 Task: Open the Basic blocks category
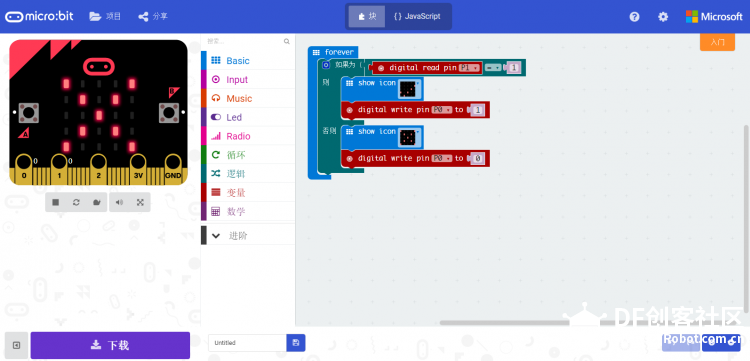pos(248,61)
